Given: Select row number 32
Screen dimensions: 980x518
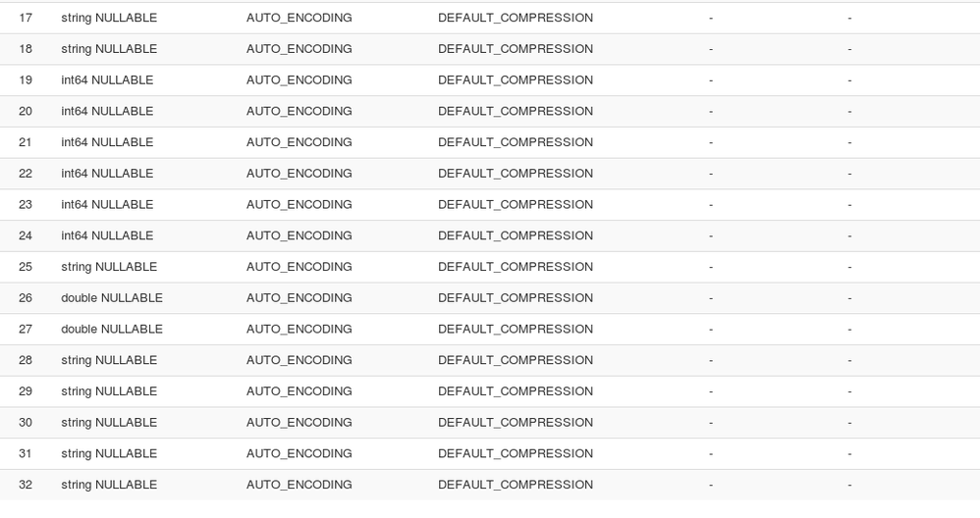Looking at the screenshot, I should tap(26, 485).
